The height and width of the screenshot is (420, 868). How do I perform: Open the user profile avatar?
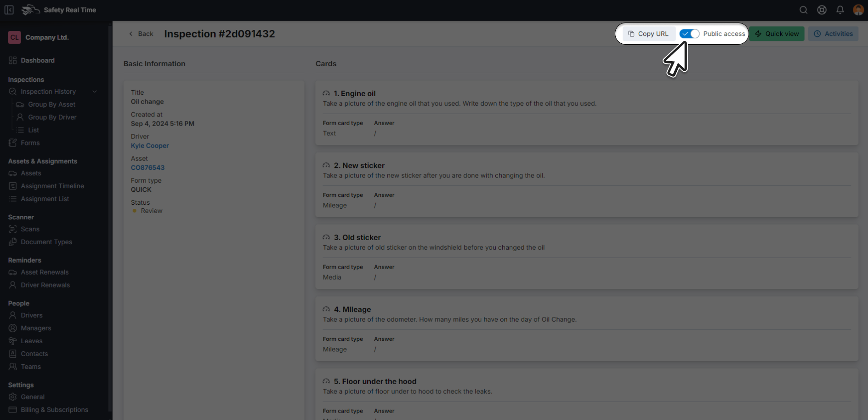click(x=858, y=10)
